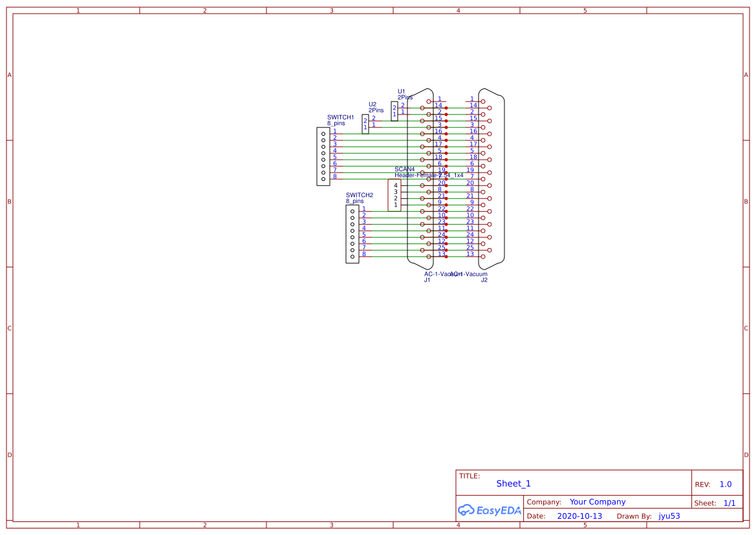This screenshot has height=535, width=756.
Task: Click a red junction dot on J1 pin 14
Action: click(x=446, y=107)
